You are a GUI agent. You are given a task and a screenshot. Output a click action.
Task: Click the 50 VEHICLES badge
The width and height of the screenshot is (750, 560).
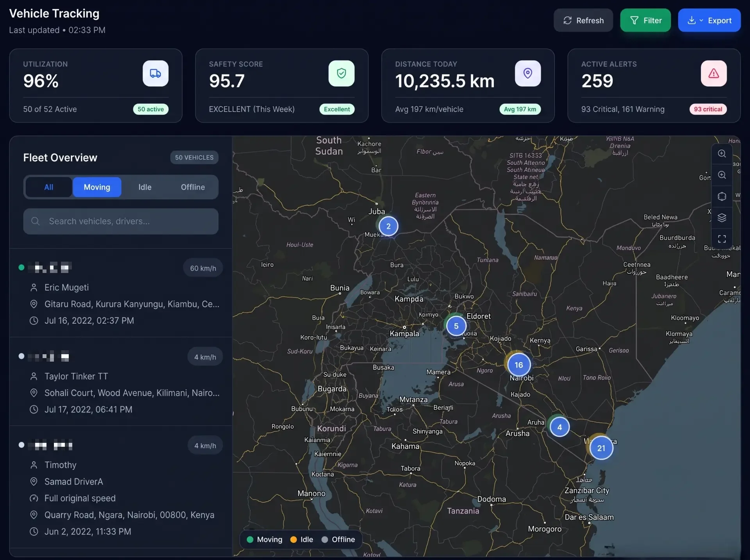pos(194,157)
